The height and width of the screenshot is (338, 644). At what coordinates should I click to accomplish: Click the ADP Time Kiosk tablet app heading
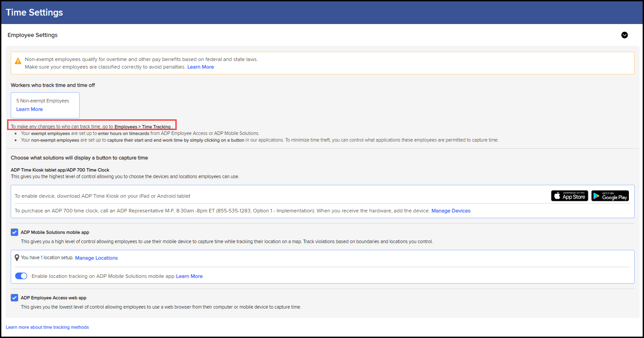[x=60, y=170]
